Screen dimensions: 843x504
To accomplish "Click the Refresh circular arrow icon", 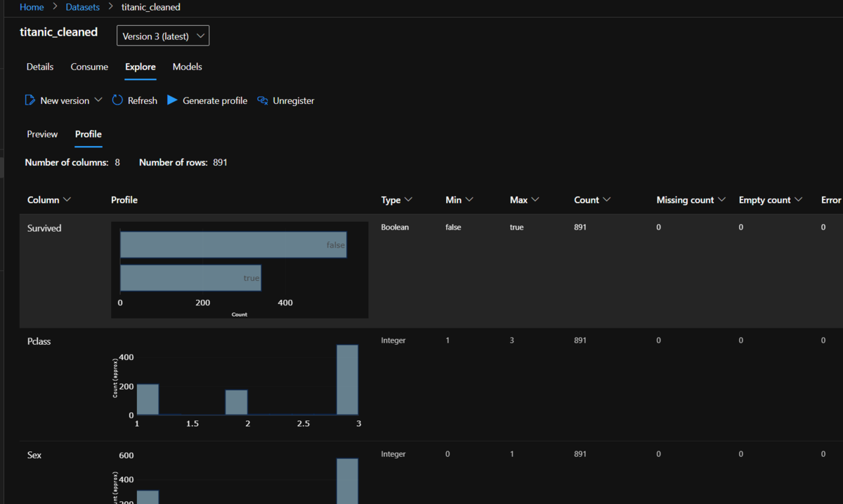I will [x=117, y=100].
